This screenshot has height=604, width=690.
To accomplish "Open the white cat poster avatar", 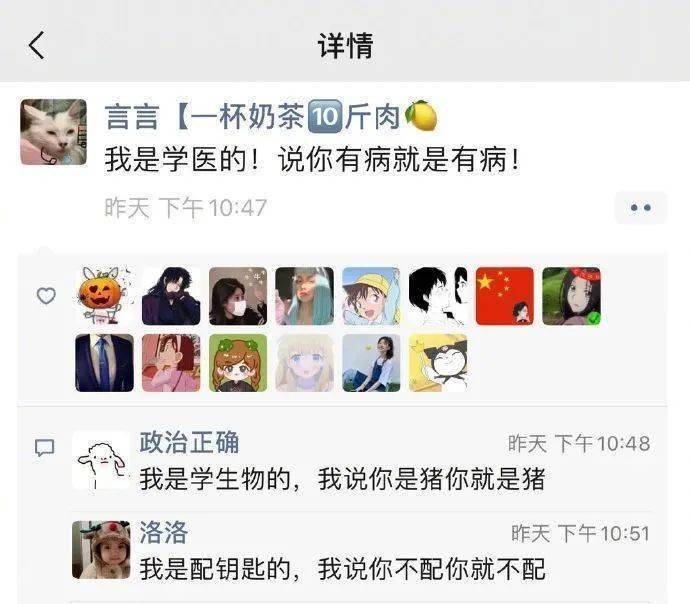I will (x=54, y=132).
